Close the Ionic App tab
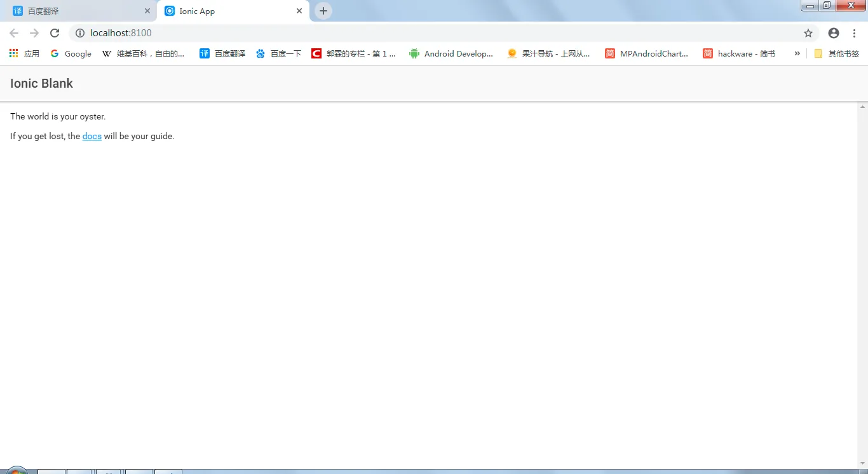This screenshot has height=474, width=868. (299, 11)
